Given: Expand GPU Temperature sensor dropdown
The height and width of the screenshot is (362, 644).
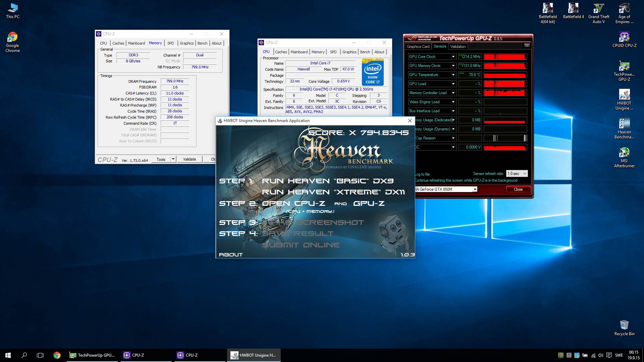Looking at the screenshot, I should click(453, 75).
